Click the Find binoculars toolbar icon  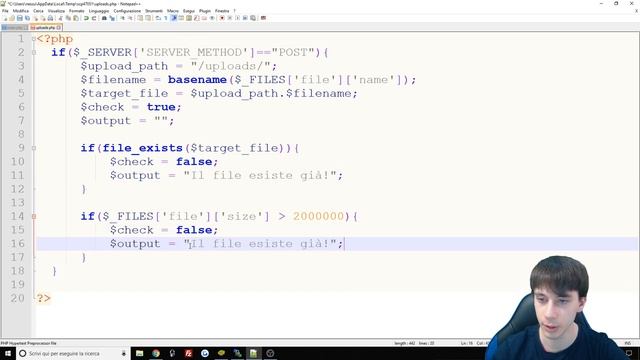click(104, 18)
